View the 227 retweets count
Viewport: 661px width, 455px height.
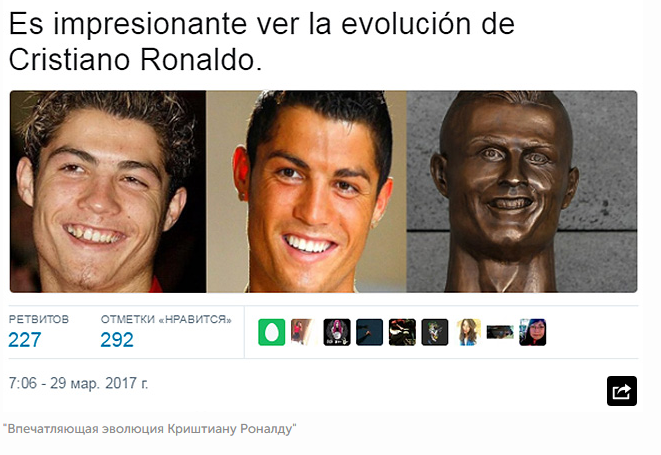click(x=24, y=340)
